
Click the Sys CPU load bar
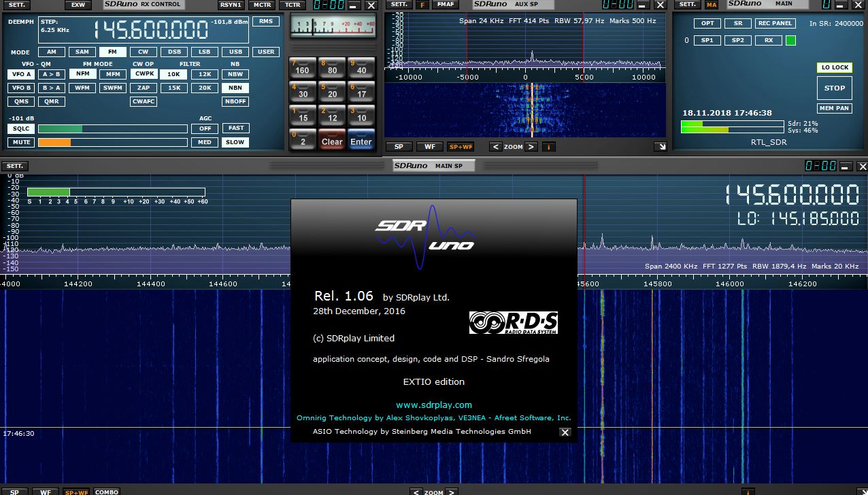pos(733,130)
